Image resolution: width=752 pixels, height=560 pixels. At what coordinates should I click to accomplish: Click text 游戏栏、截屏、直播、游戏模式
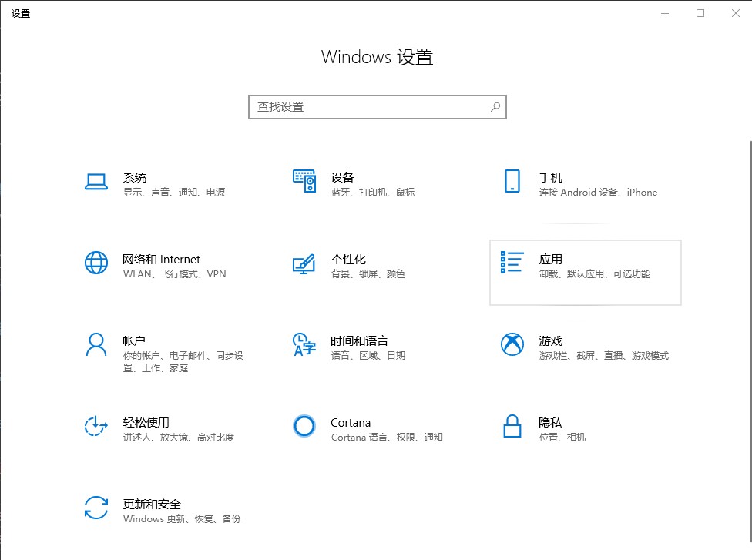click(x=604, y=355)
